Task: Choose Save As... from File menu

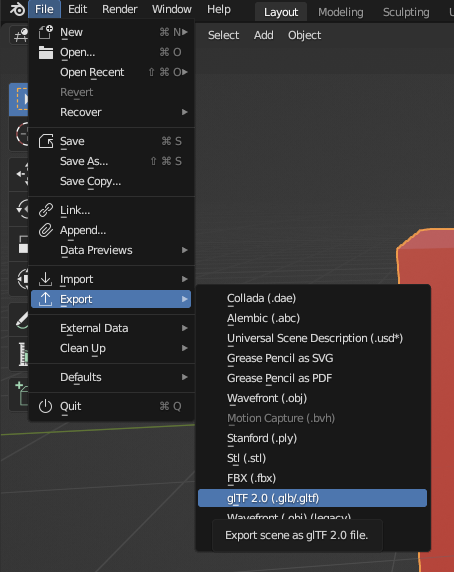Action: coord(111,161)
